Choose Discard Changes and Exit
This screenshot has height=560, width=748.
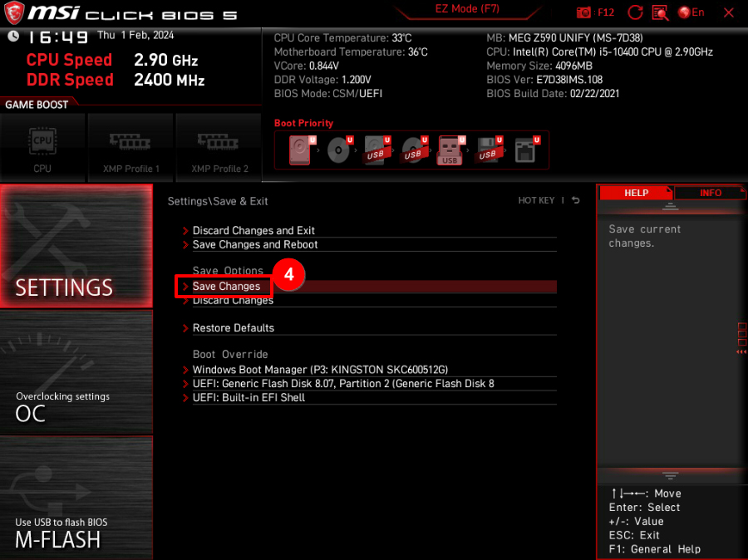pos(370,230)
